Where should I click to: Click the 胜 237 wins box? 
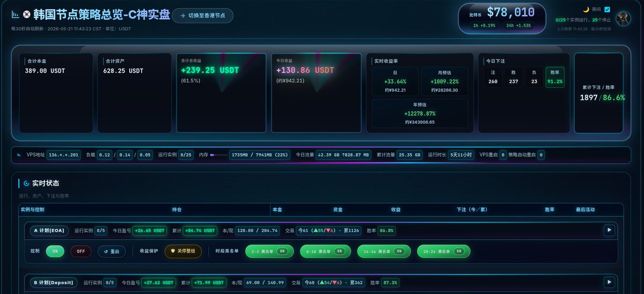[x=514, y=77]
